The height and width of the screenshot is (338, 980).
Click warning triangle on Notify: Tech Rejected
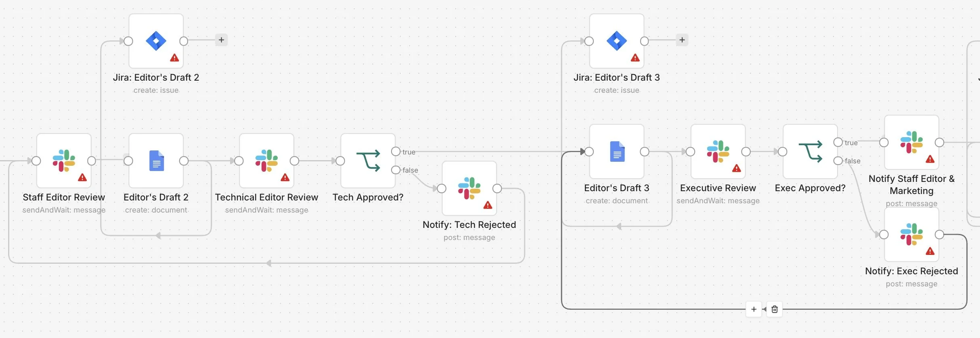click(488, 205)
